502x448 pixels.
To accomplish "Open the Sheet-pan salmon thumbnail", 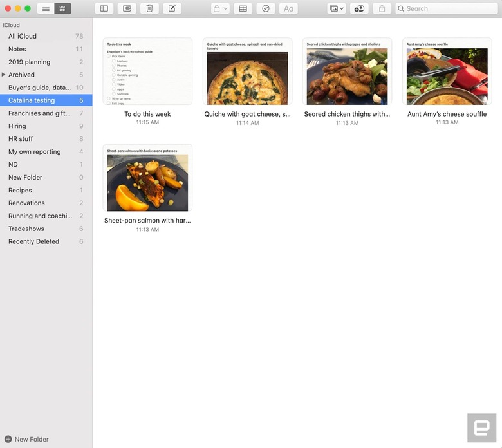I will click(x=147, y=178).
